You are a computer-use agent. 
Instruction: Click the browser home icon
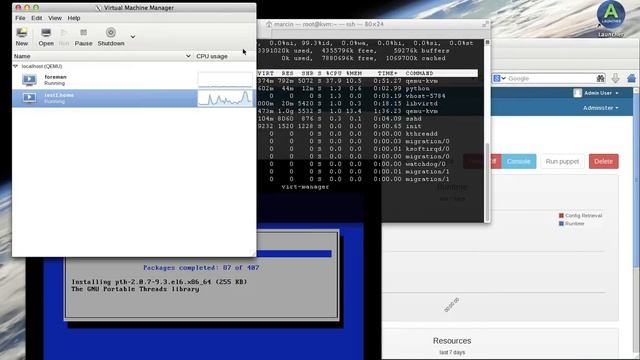(x=631, y=78)
